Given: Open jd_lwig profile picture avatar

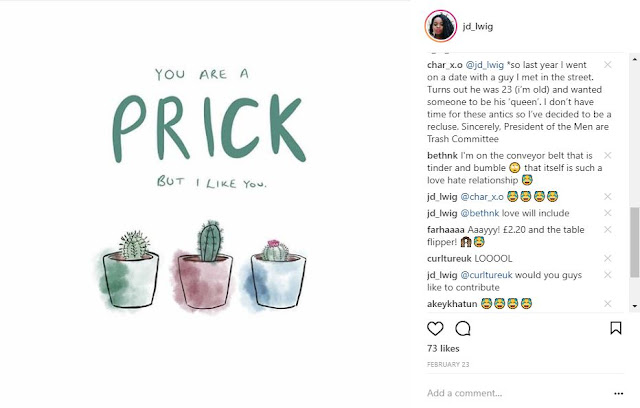Looking at the screenshot, I should (442, 27).
